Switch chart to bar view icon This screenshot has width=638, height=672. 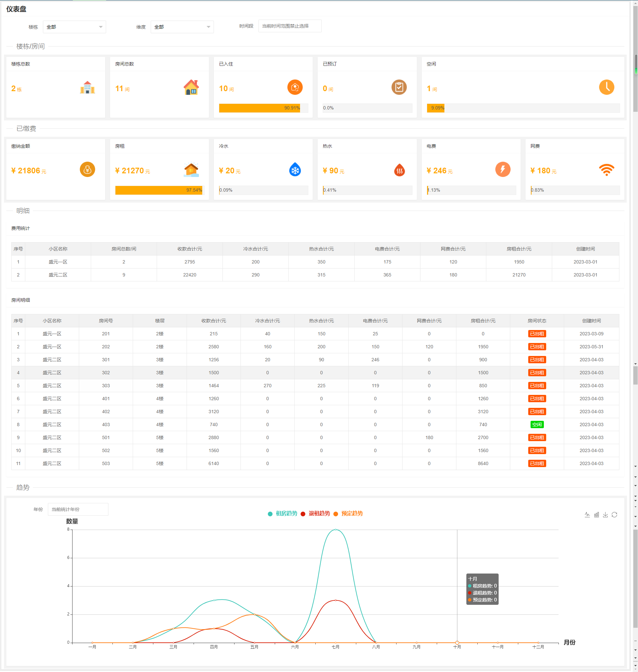click(596, 515)
